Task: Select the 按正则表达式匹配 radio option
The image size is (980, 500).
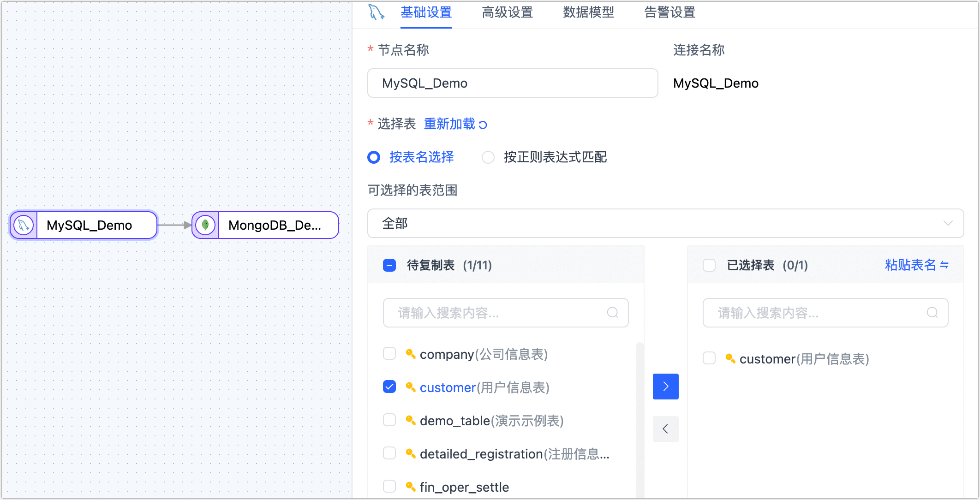Action: pyautogui.click(x=488, y=157)
